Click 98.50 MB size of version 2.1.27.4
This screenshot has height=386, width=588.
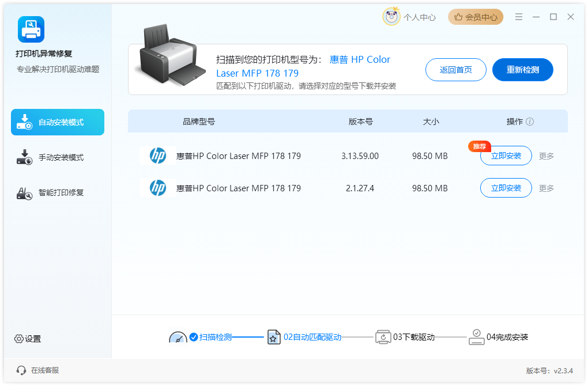429,188
